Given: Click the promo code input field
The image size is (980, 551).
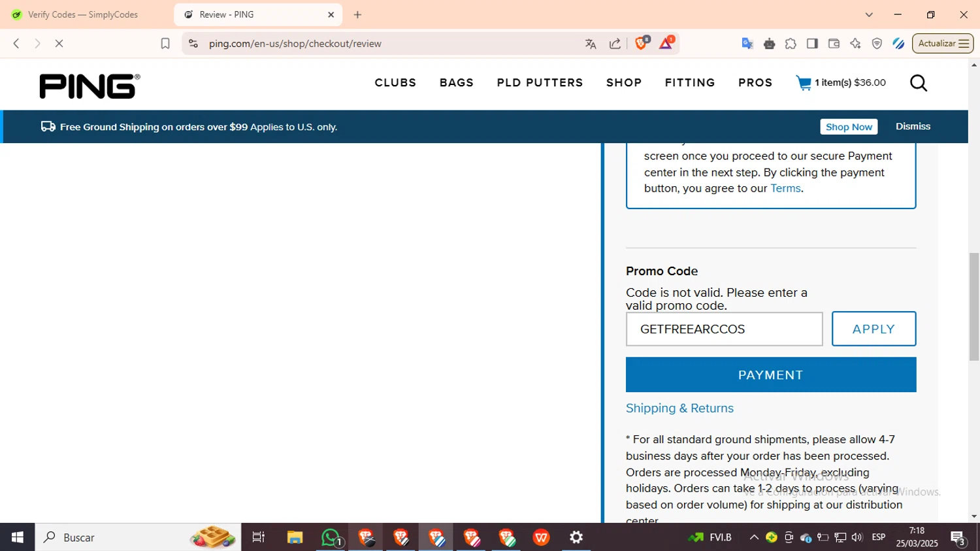Looking at the screenshot, I should point(724,329).
